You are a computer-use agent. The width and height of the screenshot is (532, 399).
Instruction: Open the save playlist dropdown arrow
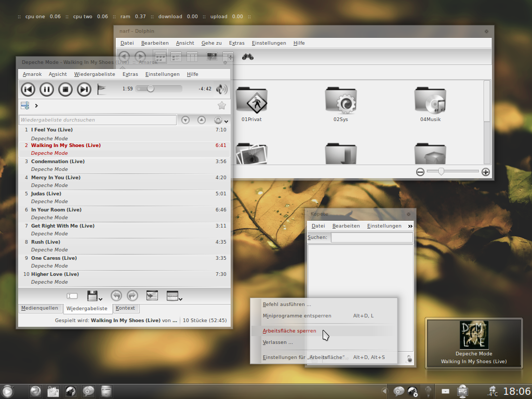pyautogui.click(x=100, y=299)
